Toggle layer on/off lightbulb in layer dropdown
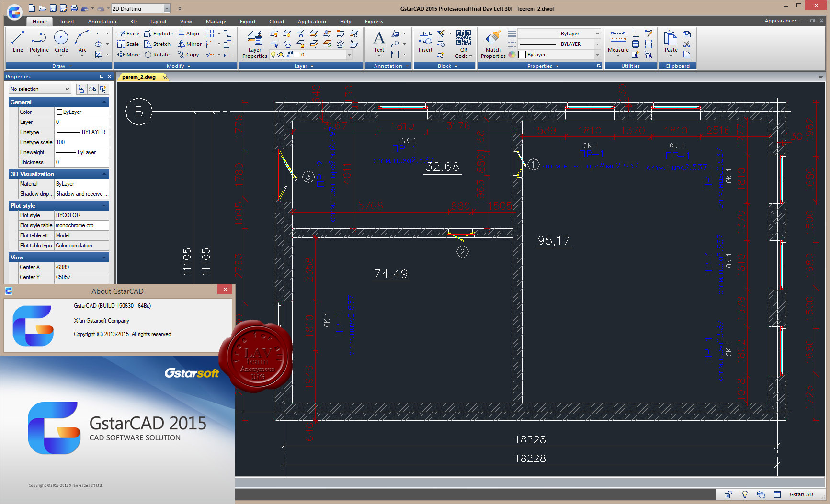830x504 pixels. 273,55
